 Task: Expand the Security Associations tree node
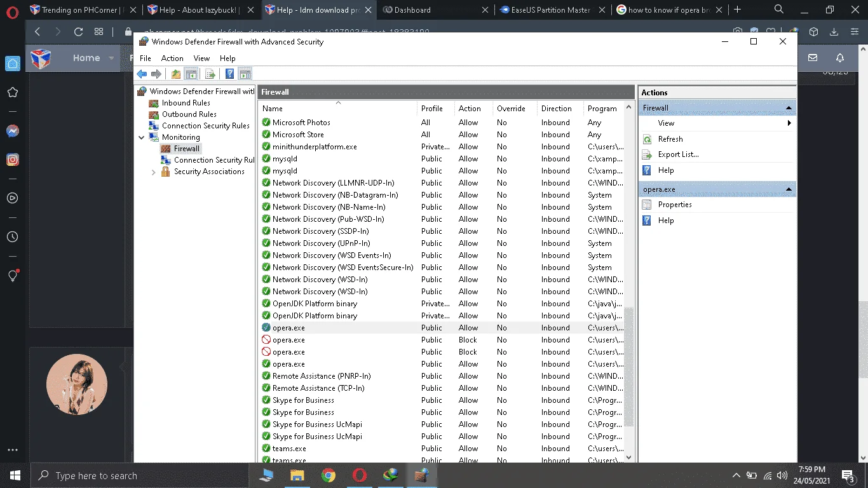point(153,172)
